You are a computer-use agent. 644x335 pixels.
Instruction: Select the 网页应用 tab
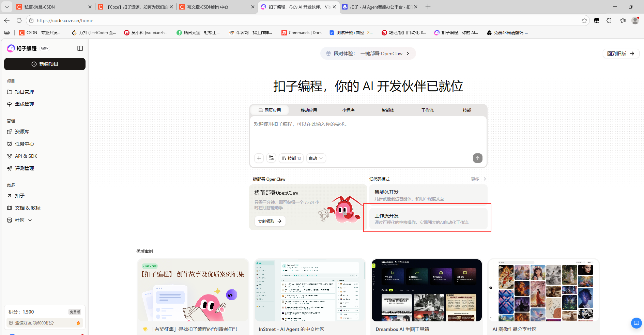coord(270,110)
